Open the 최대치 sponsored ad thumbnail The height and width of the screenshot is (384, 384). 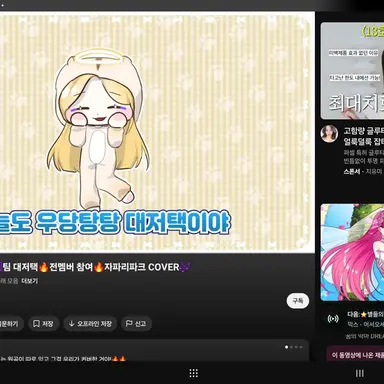point(352,71)
